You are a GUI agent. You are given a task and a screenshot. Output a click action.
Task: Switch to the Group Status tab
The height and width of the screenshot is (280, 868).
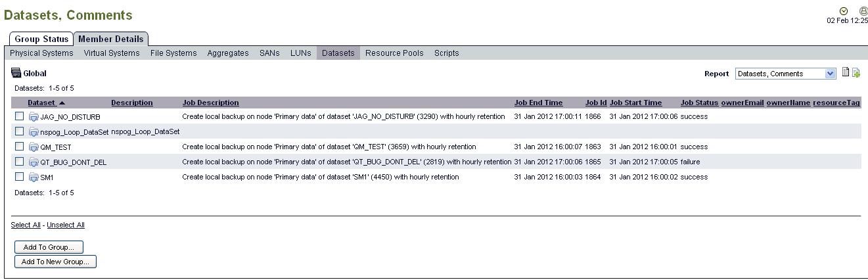(41, 39)
